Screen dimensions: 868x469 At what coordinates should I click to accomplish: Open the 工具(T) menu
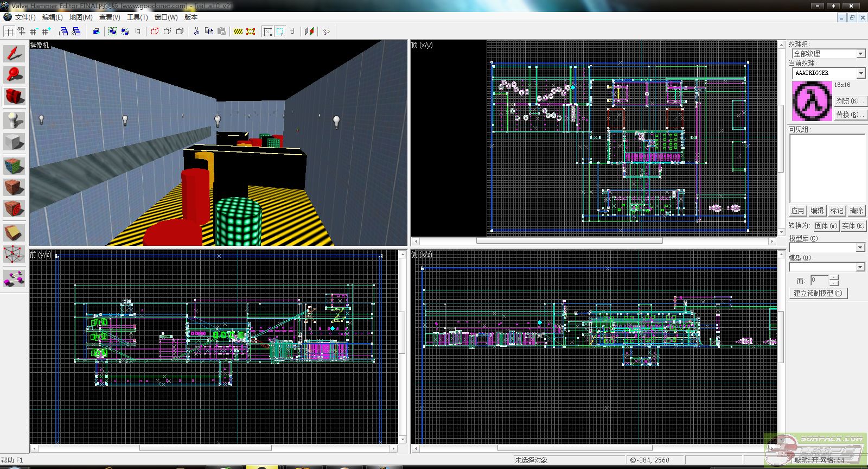(x=137, y=17)
